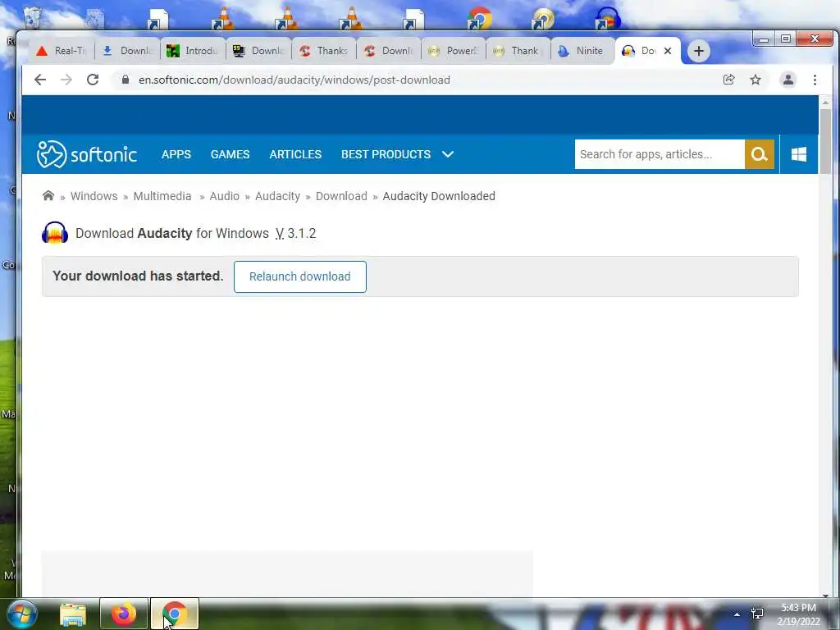
Task: Go back using the browser back arrow
Action: click(39, 80)
